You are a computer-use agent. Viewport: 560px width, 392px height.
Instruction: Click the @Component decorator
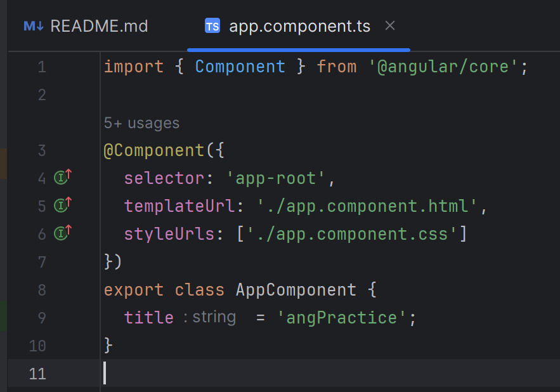[x=154, y=150]
